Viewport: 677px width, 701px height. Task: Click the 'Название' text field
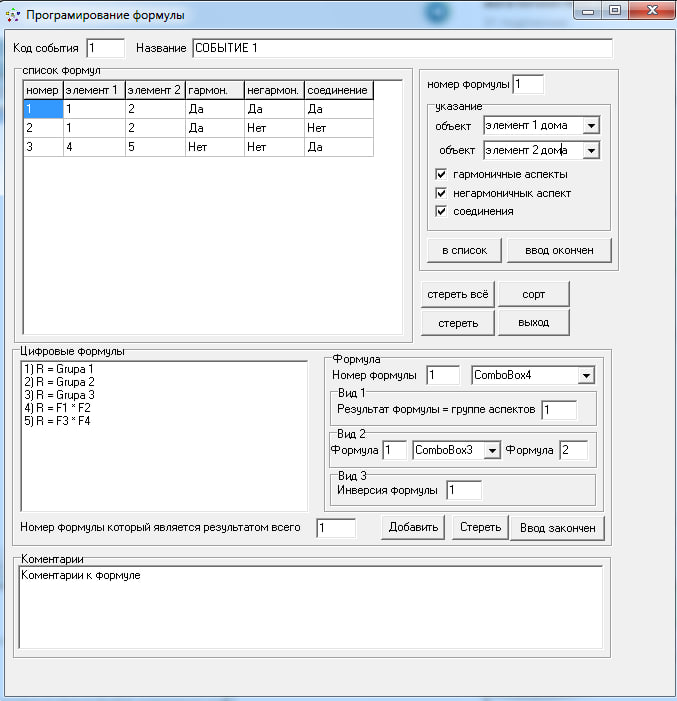point(401,48)
